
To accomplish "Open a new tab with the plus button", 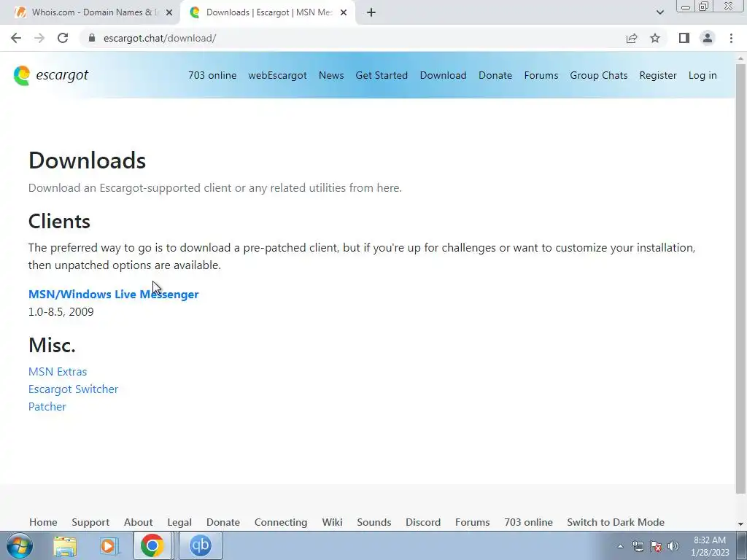I will [371, 12].
